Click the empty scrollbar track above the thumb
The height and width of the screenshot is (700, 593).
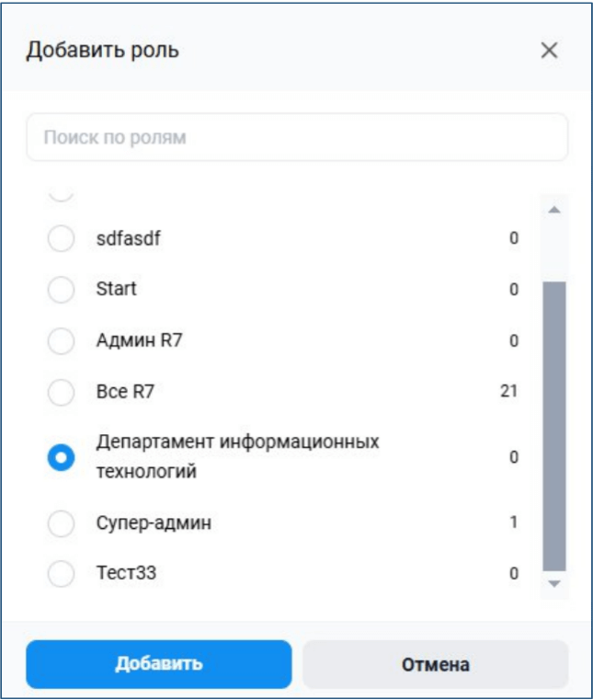tap(554, 249)
